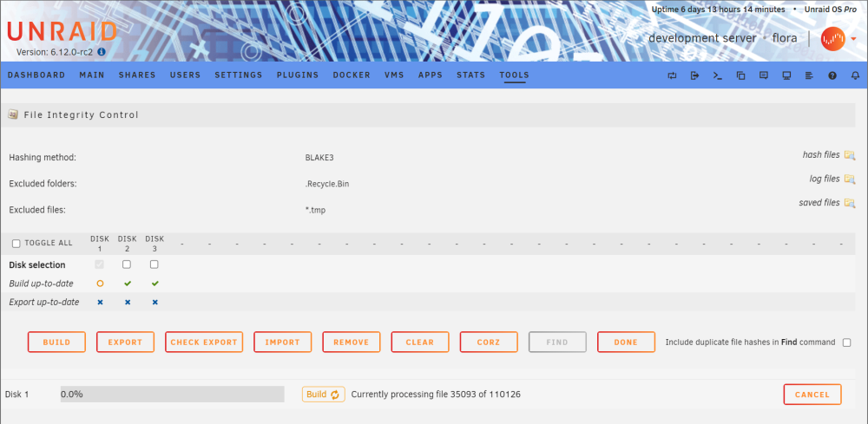Screen dimensions: 868x424
Task: Open the saved files folder icon
Action: click(x=850, y=203)
